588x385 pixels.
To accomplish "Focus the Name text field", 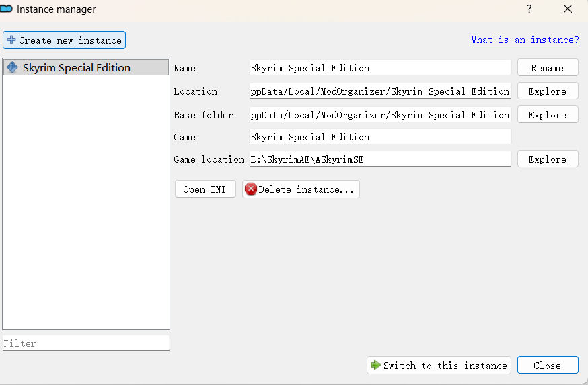I will (379, 68).
